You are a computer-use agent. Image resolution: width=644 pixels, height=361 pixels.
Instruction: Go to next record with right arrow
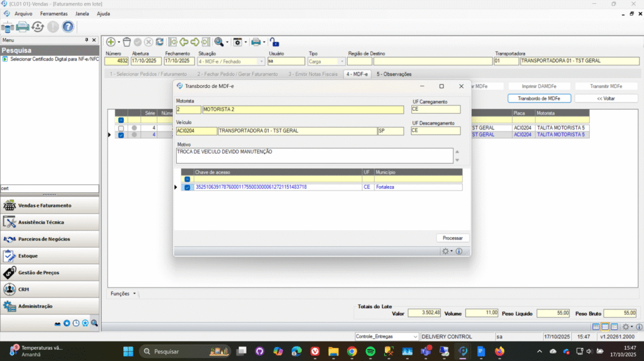(x=195, y=42)
